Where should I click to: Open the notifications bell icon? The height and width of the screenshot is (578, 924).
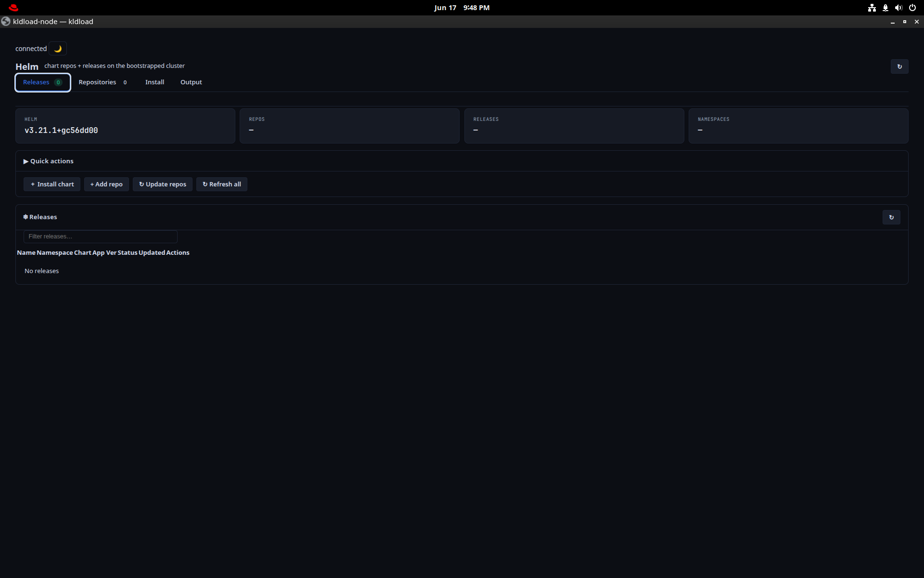[x=885, y=8]
